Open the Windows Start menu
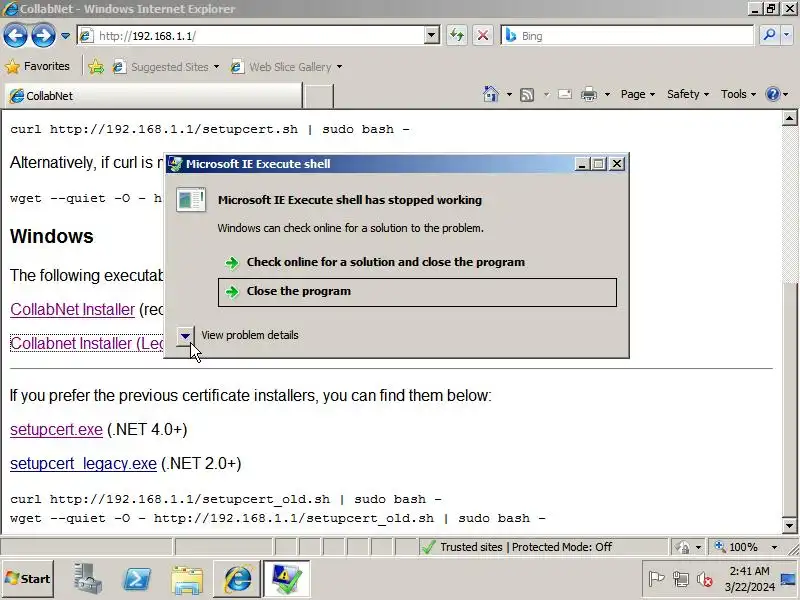800x600 pixels. point(28,579)
